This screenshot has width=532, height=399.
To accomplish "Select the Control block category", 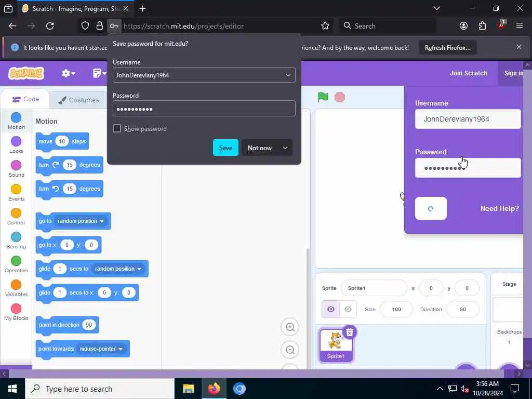I will (16, 217).
